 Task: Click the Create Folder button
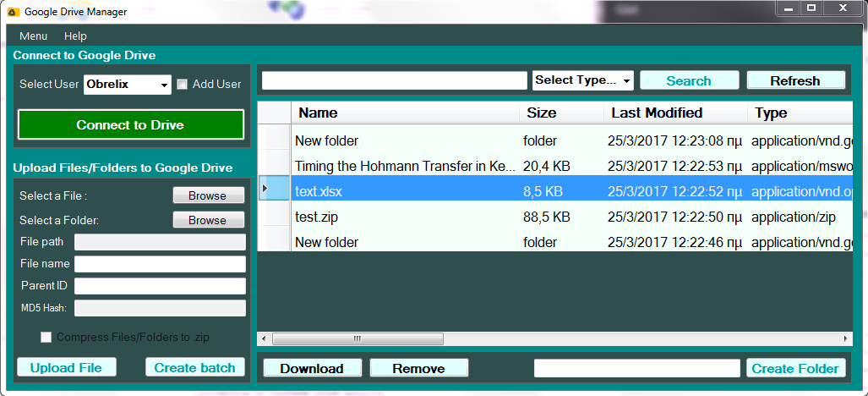[795, 368]
